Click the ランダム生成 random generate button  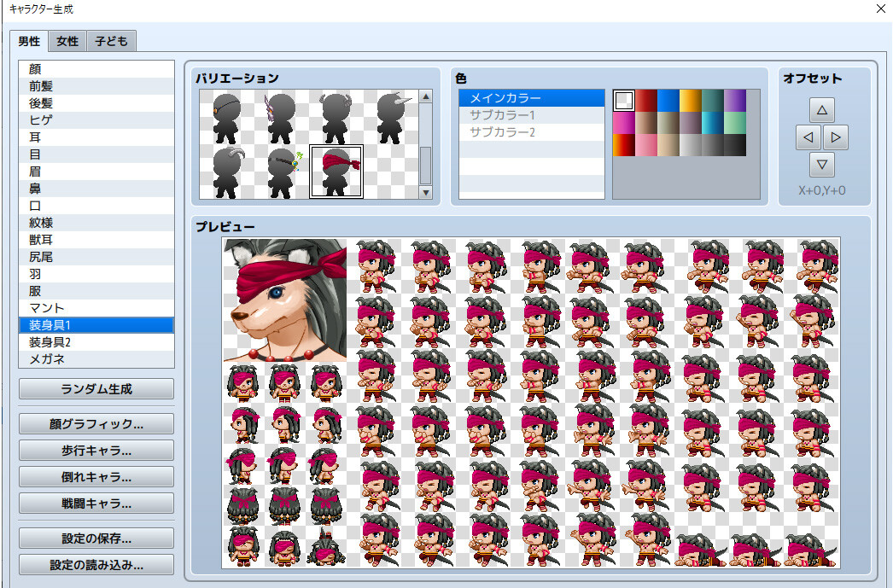tap(96, 388)
